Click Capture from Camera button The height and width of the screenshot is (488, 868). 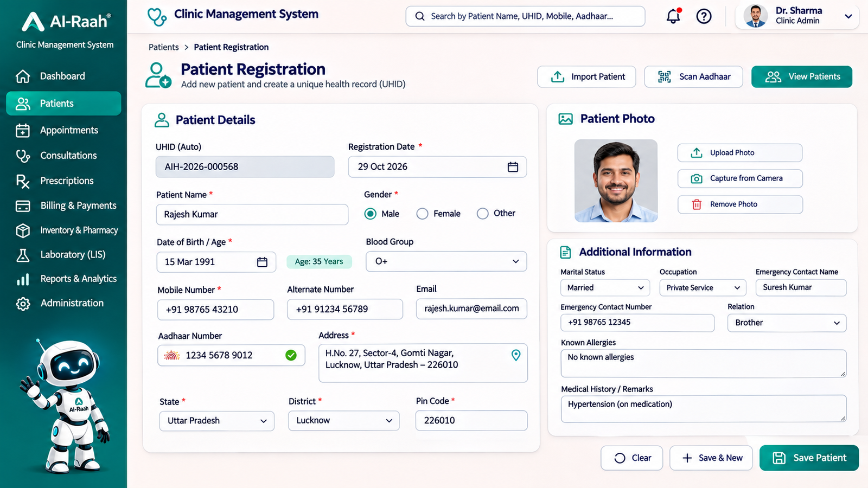tap(740, 178)
